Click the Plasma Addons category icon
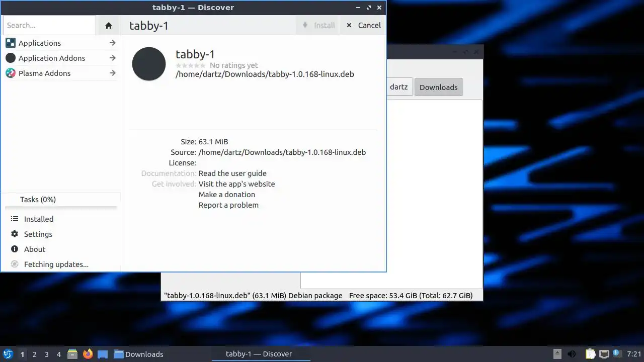Screen dimensions: 644x362 (x=11, y=73)
